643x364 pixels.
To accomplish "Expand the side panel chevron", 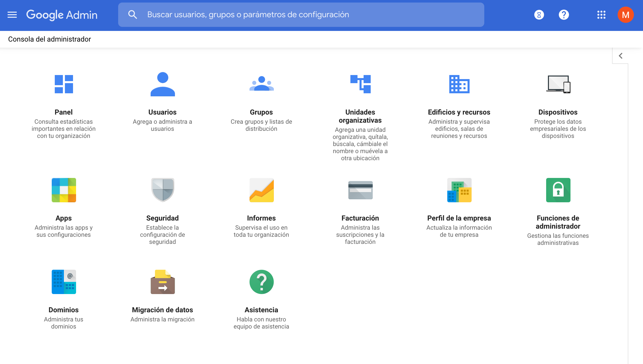I will tap(620, 56).
